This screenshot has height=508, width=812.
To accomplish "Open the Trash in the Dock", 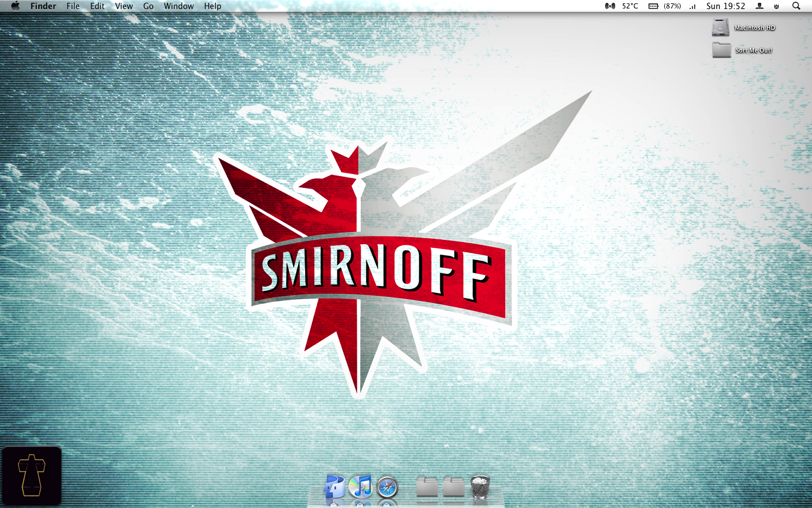I will click(480, 487).
